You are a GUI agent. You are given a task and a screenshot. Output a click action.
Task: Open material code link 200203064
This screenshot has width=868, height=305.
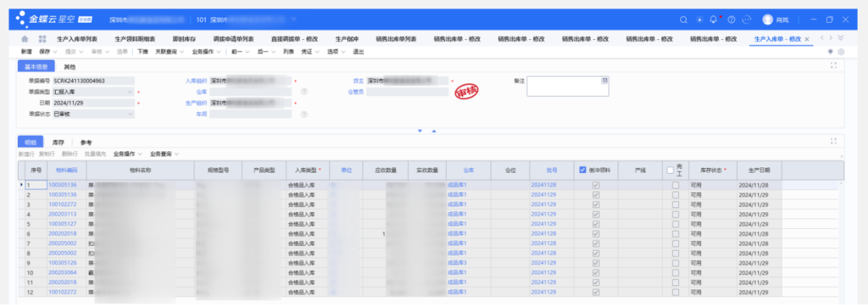(62, 273)
